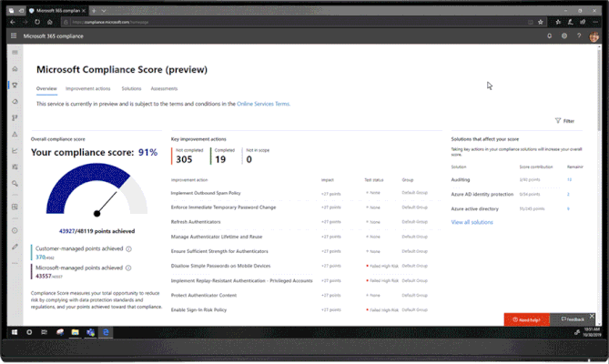Go back with the browser arrow
Image resolution: width=609 pixels, height=364 pixels.
(x=13, y=22)
